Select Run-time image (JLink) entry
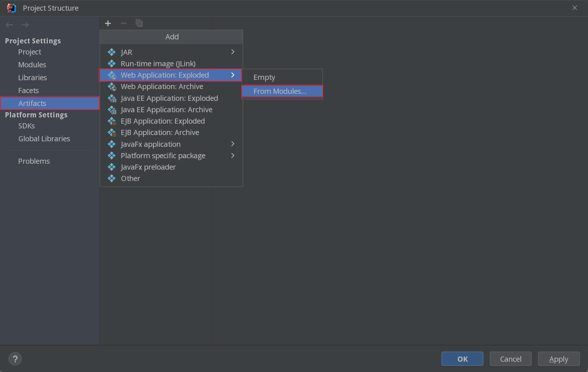588x372 pixels. [171, 64]
